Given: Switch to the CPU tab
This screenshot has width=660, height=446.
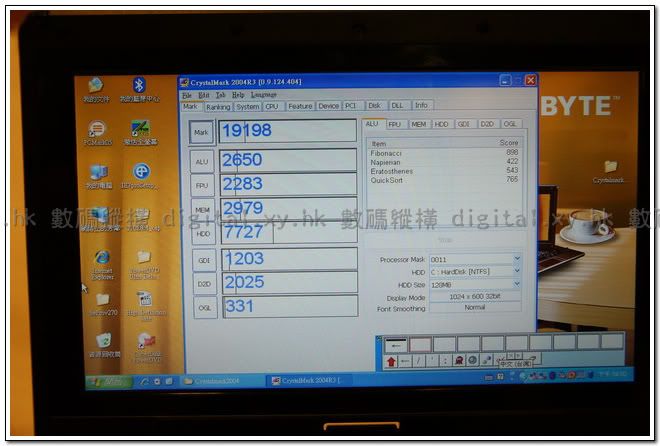Looking at the screenshot, I should [x=273, y=106].
